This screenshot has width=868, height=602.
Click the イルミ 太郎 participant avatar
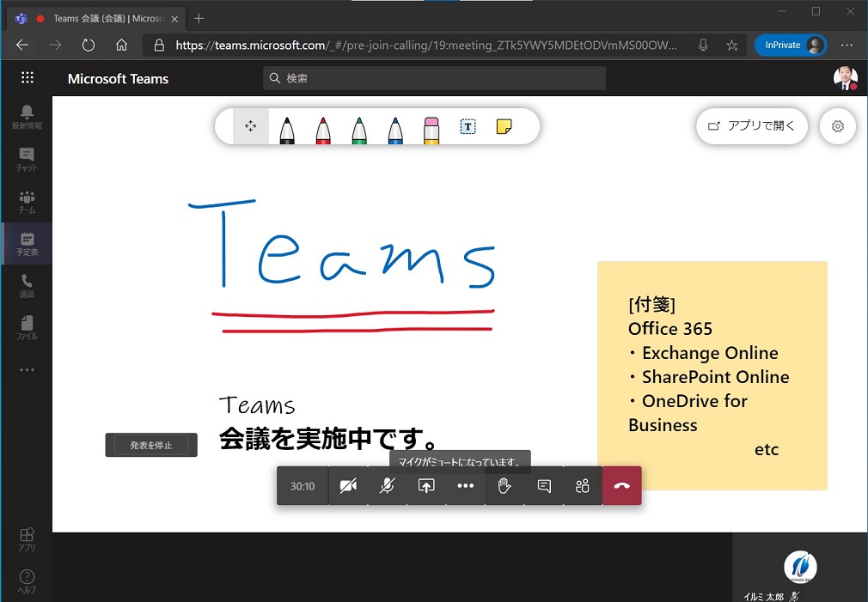(x=800, y=567)
